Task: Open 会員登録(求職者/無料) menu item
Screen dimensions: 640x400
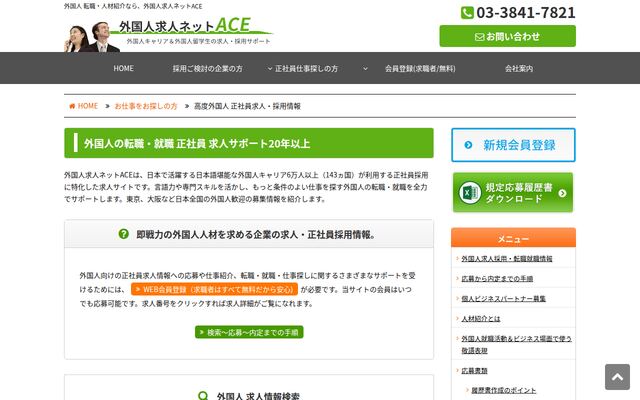Action: pyautogui.click(x=420, y=69)
